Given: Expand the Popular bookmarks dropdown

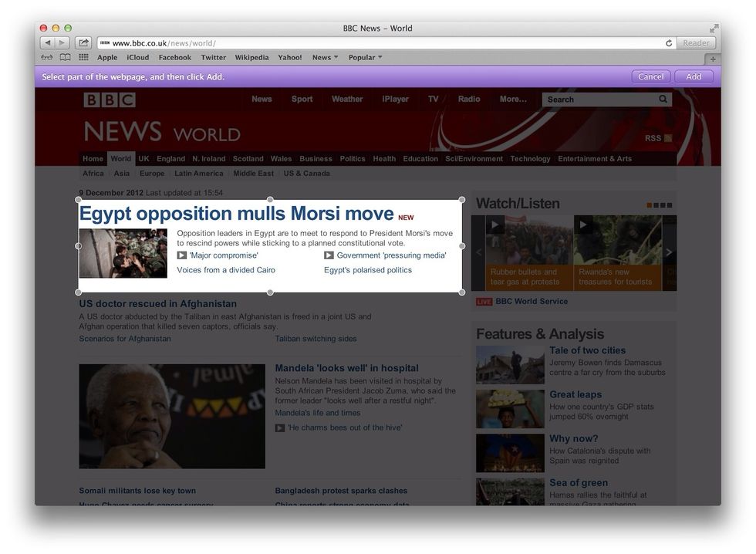Looking at the screenshot, I should tap(365, 58).
